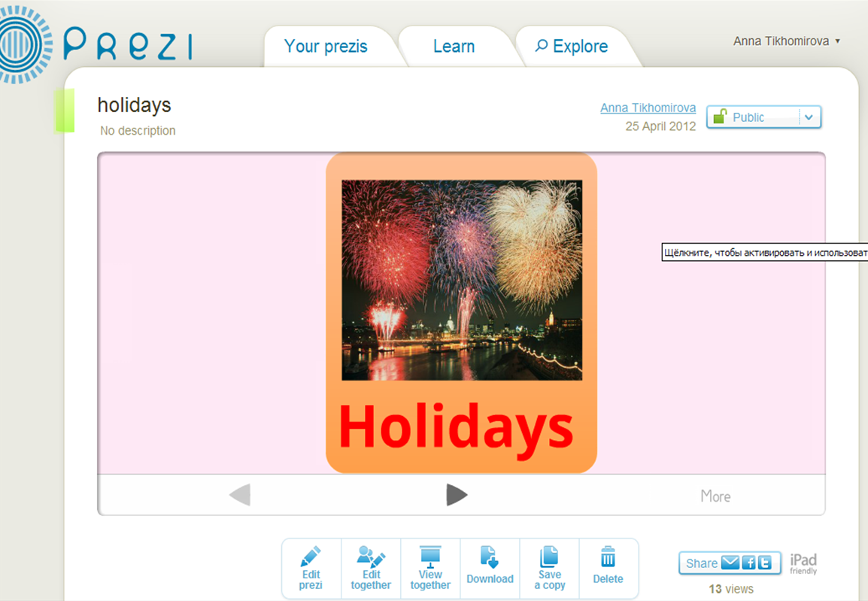Click the Delete trash can icon
868x601 pixels.
[x=608, y=557]
